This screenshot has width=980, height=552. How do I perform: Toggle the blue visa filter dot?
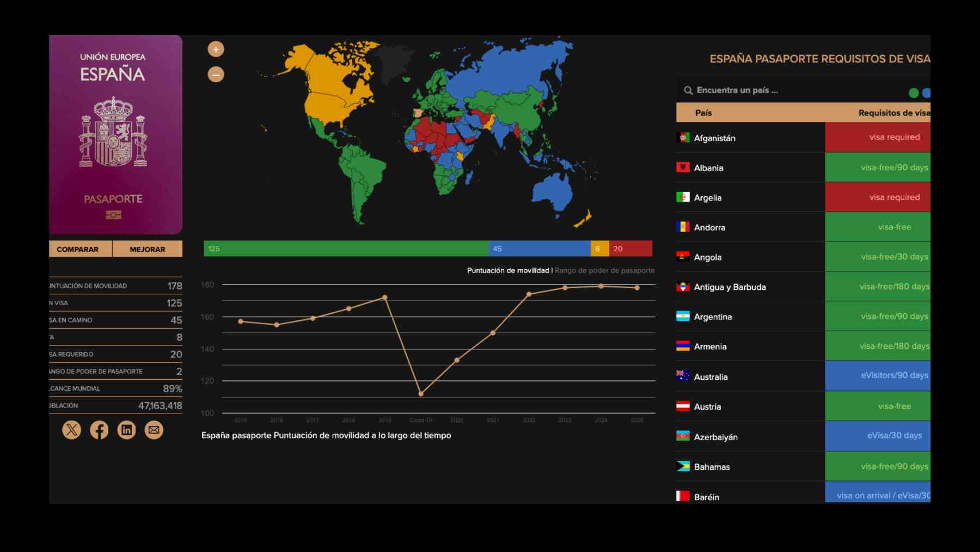click(926, 93)
